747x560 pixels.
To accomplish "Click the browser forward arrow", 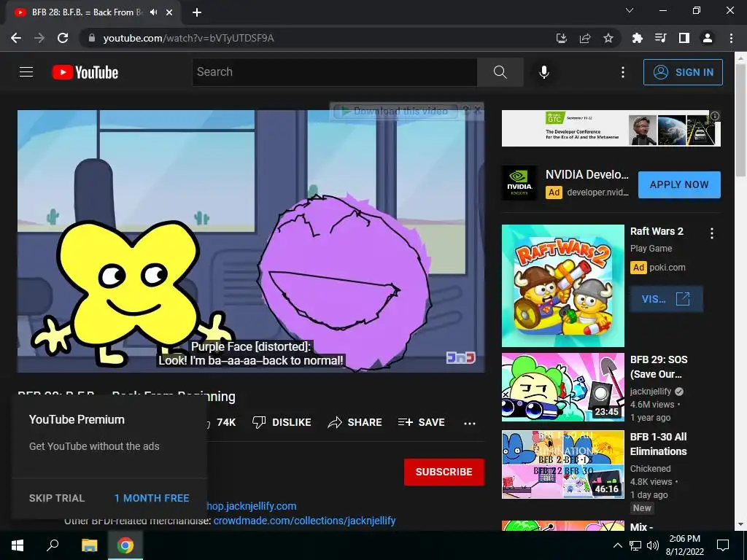I will click(x=39, y=38).
